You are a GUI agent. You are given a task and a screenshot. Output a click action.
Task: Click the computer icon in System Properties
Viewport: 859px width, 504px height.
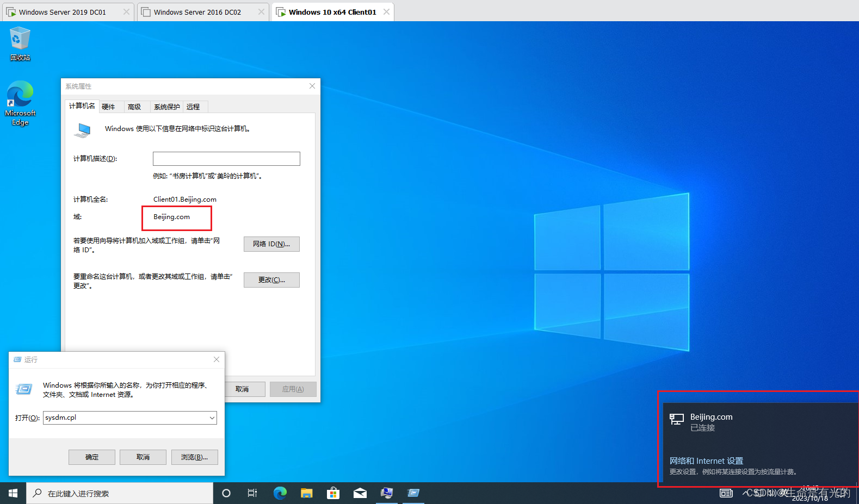pos(83,130)
